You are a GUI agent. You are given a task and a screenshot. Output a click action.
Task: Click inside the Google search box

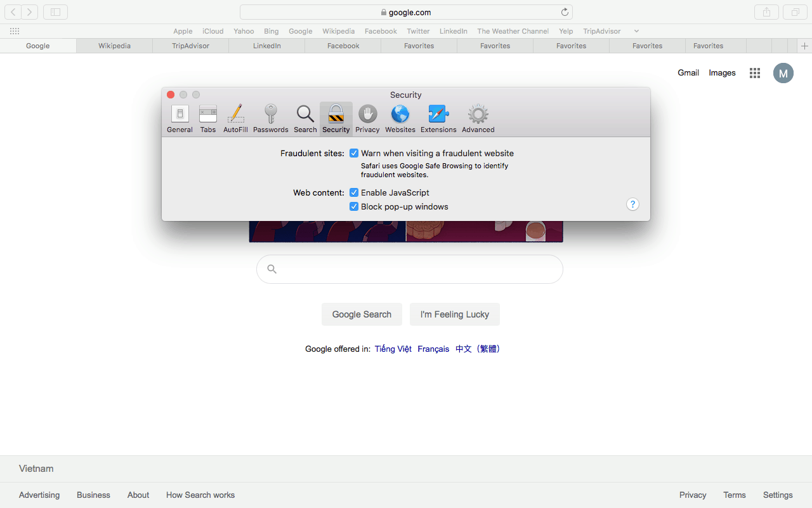point(410,269)
